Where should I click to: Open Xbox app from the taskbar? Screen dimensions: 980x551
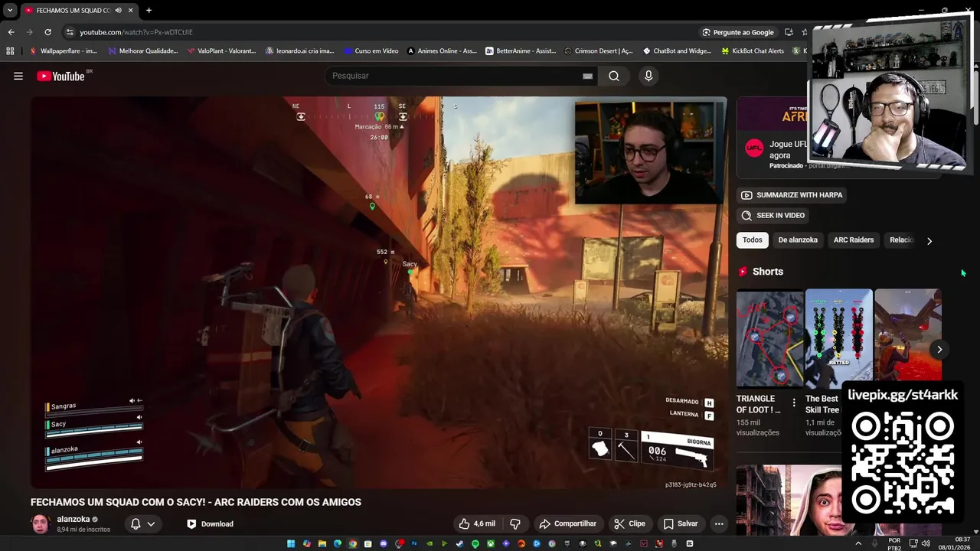pyautogui.click(x=491, y=543)
